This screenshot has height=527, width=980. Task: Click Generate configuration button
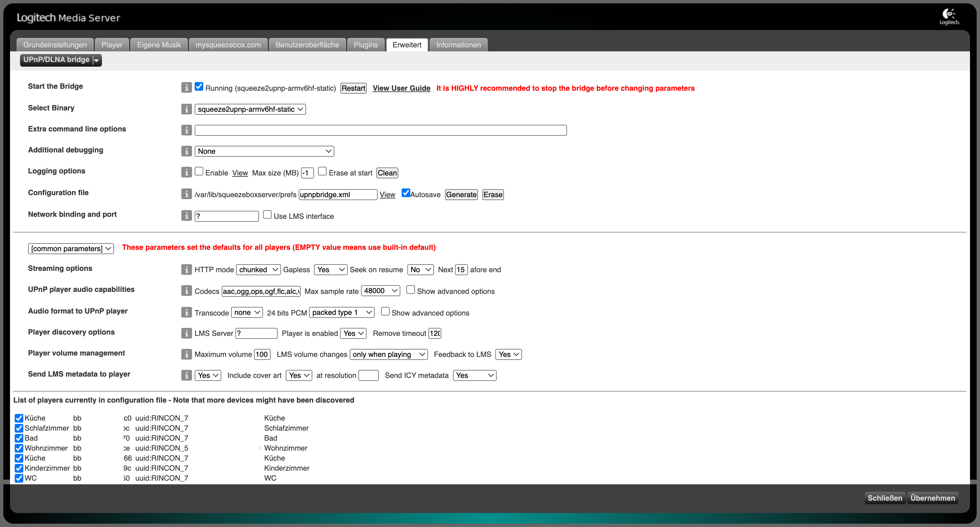(x=461, y=194)
